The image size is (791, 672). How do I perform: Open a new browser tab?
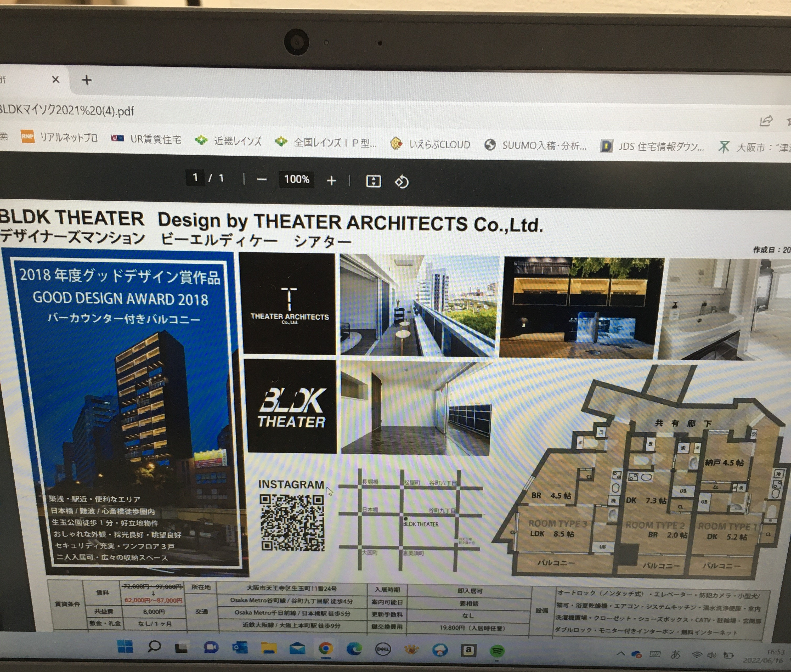(87, 80)
